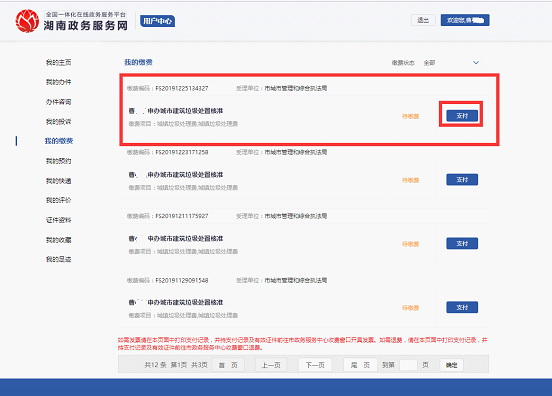
Task: Click payment code FS20191223171258
Action: [182, 152]
